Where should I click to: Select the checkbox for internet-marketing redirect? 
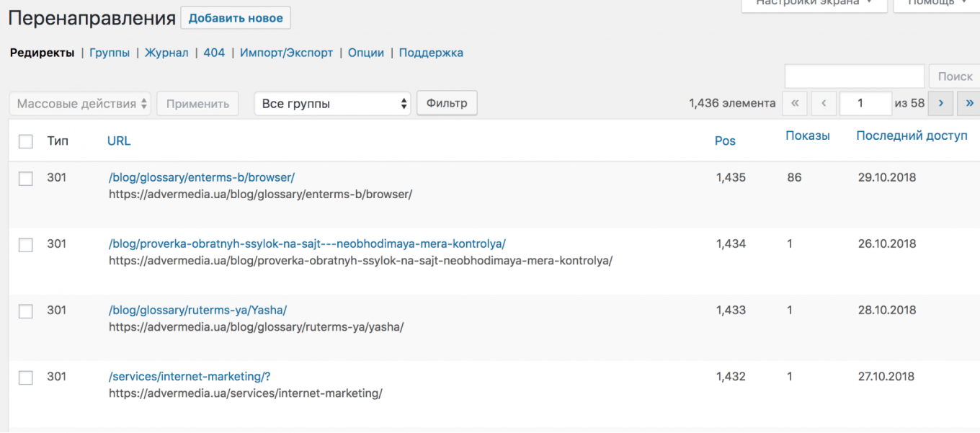tap(26, 378)
